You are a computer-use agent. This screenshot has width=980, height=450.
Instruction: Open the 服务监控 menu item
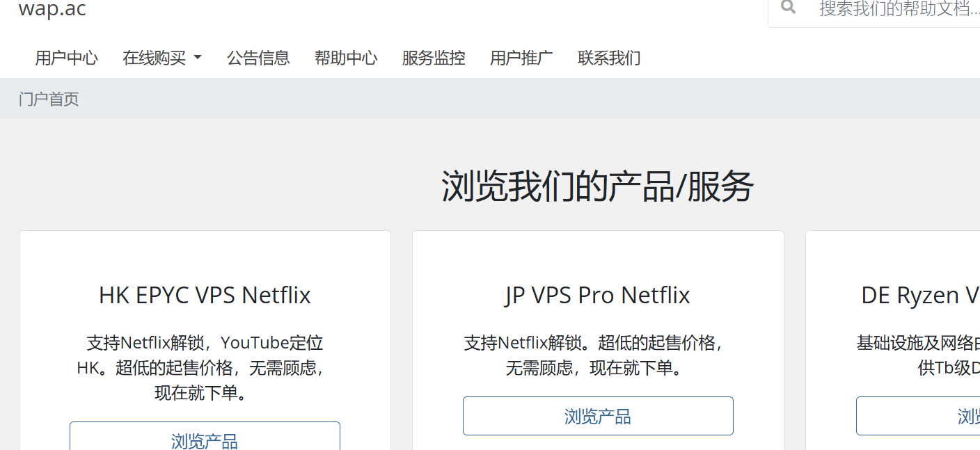(434, 58)
